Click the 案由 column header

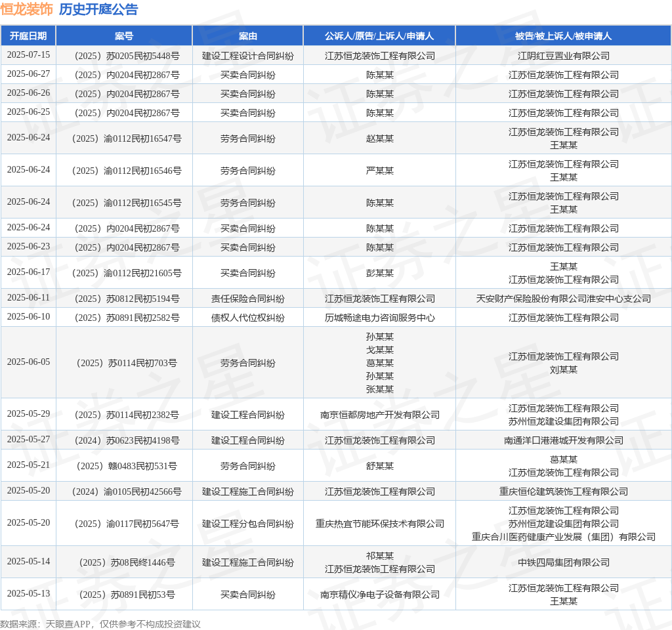pyautogui.click(x=247, y=36)
